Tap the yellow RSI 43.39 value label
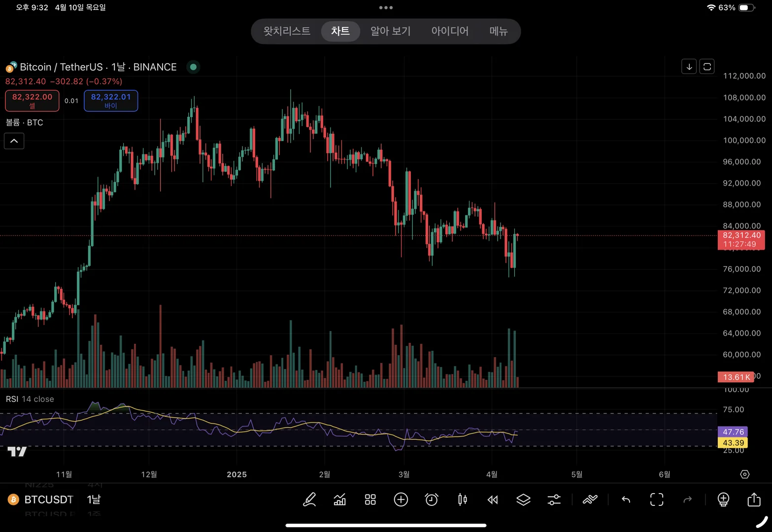 [x=733, y=443]
